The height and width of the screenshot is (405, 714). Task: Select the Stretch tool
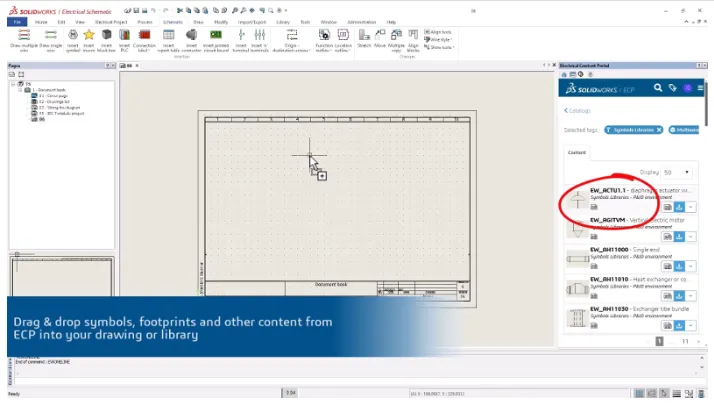[x=364, y=39]
